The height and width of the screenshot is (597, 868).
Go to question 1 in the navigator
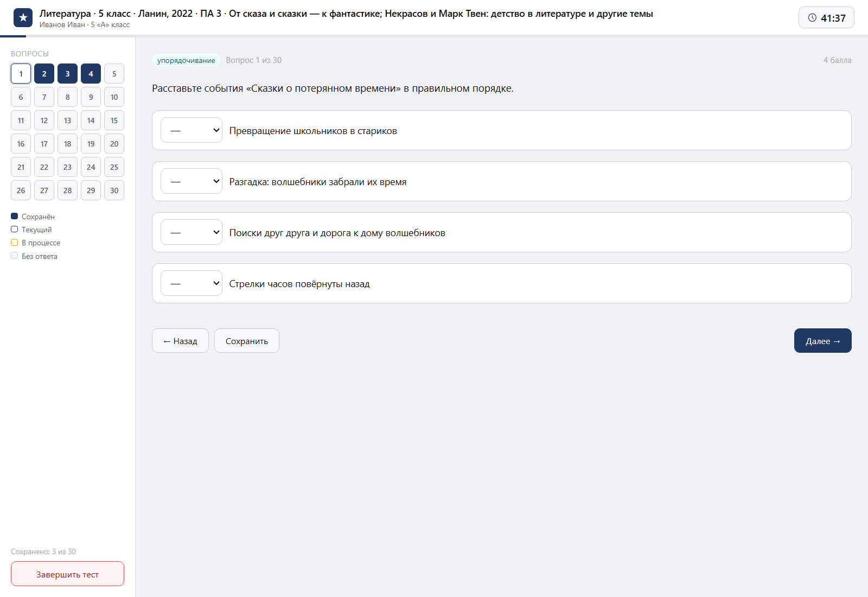click(21, 74)
